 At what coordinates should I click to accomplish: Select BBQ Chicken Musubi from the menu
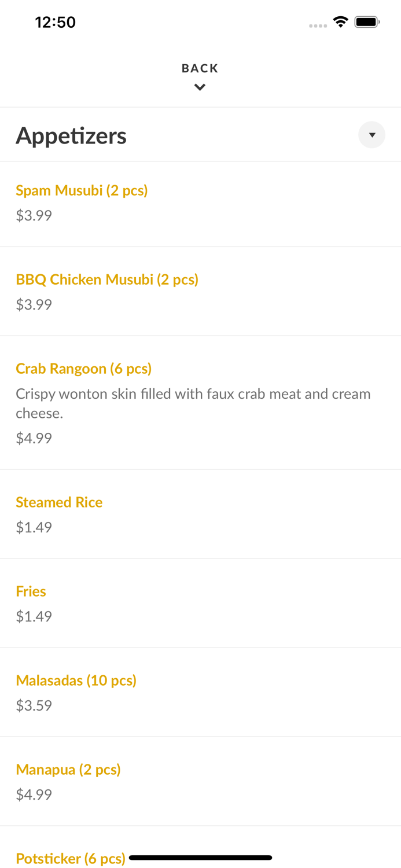pos(107,279)
